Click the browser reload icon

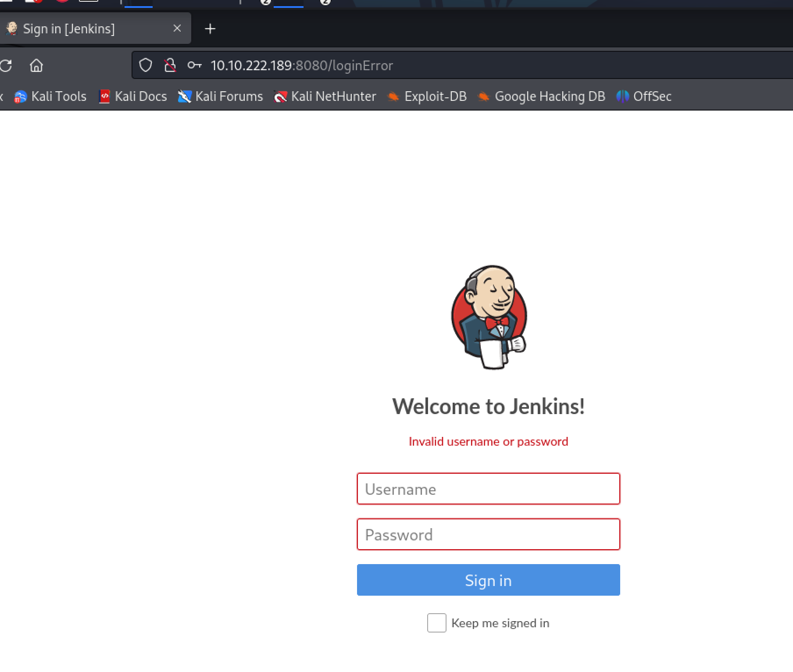point(6,66)
